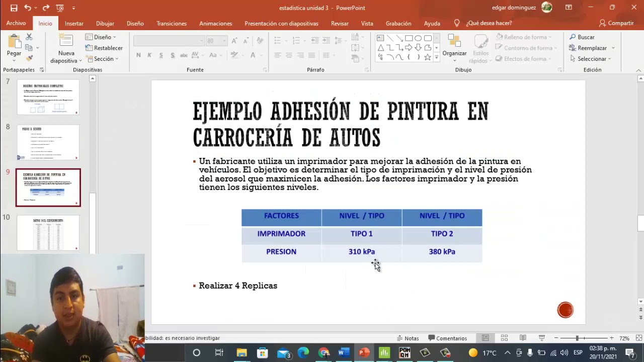
Task: Open the Animaciones tab
Action: (215, 23)
